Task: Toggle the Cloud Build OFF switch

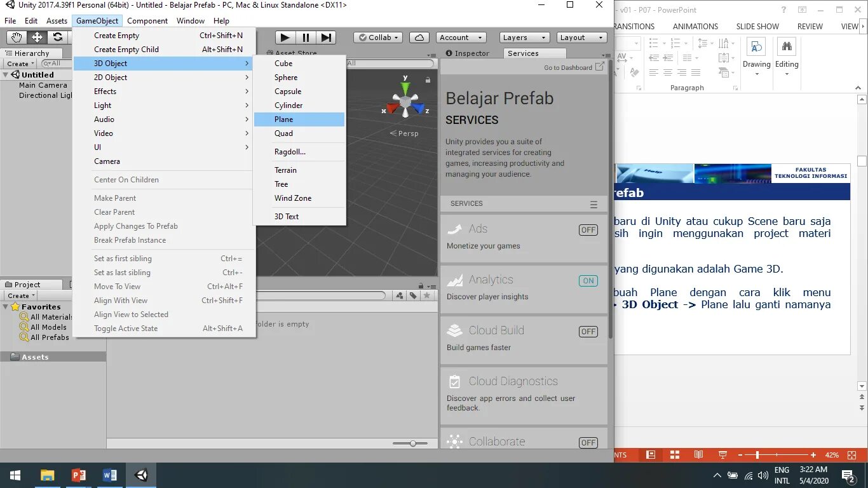Action: 588,332
